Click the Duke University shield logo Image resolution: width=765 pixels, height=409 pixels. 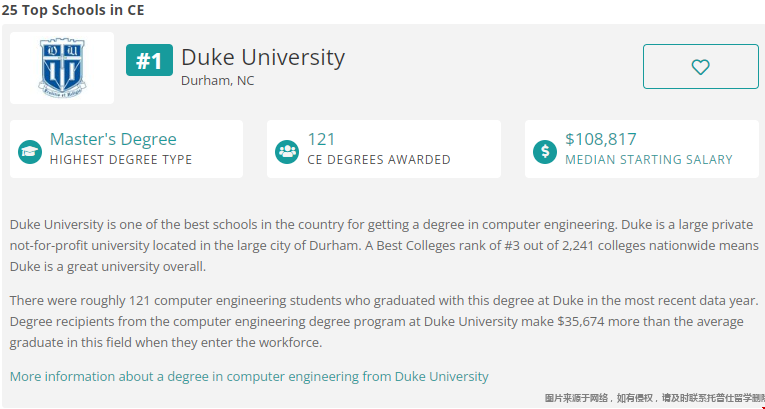click(61, 67)
